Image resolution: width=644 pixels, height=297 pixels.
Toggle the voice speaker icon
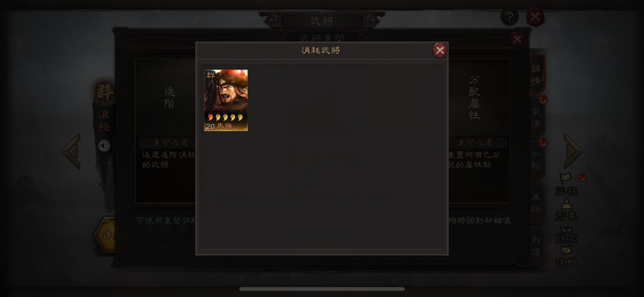pyautogui.click(x=104, y=145)
